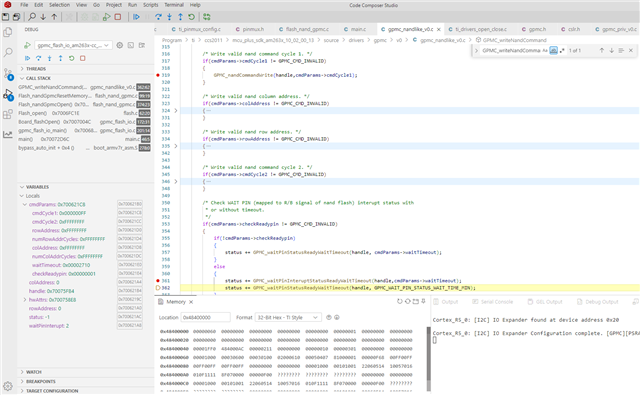Click the refresh icon in the Memory panel
640x395 pixels.
(x=400, y=302)
